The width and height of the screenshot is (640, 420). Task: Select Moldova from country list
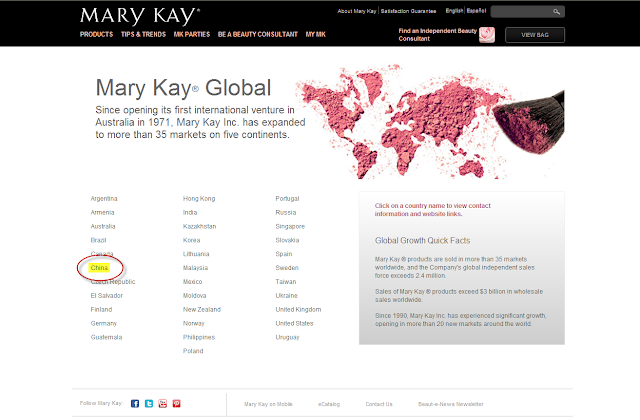pyautogui.click(x=194, y=296)
